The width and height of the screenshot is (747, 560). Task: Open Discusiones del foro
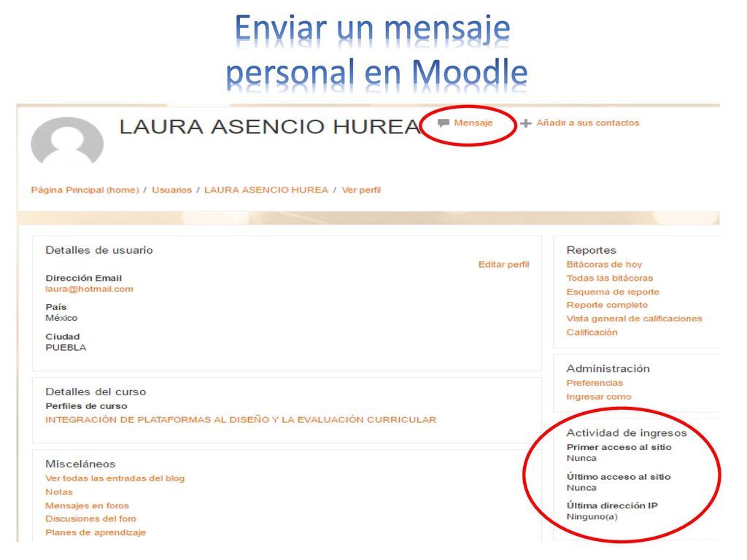point(91,519)
